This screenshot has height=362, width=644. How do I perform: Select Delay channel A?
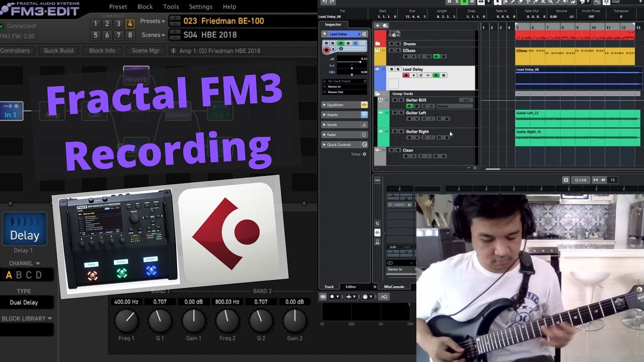tap(9, 275)
